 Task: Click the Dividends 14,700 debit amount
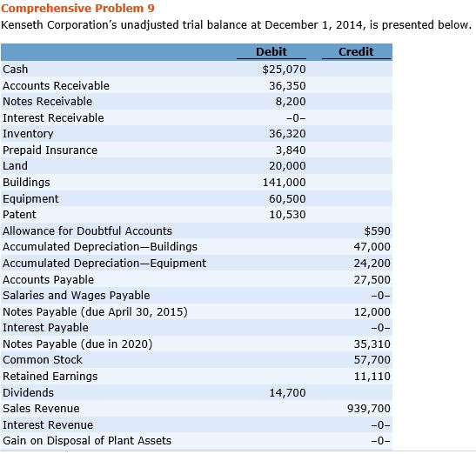point(287,392)
